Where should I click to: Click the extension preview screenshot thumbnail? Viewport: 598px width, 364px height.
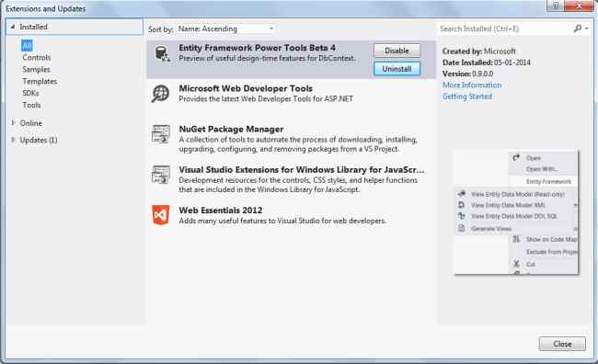point(516,212)
